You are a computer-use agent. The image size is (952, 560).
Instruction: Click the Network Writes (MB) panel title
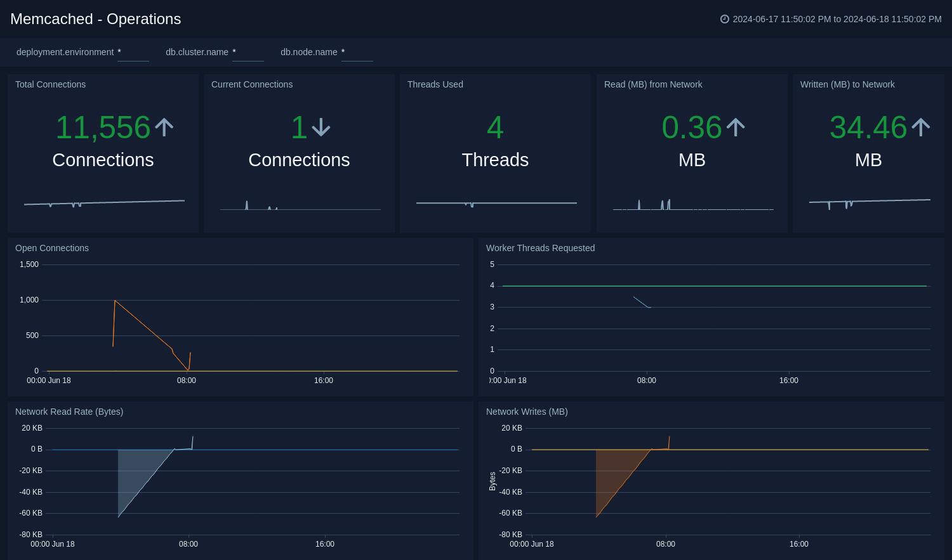pos(527,412)
